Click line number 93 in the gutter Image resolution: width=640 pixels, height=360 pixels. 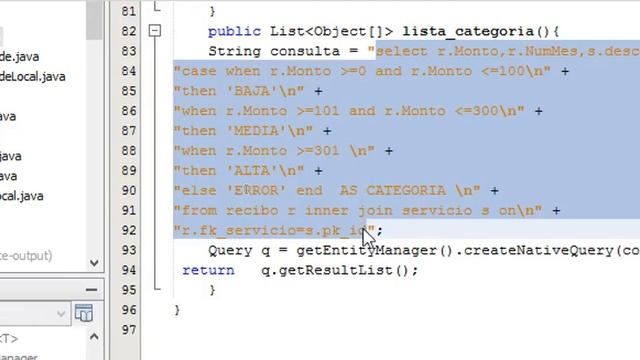click(129, 250)
